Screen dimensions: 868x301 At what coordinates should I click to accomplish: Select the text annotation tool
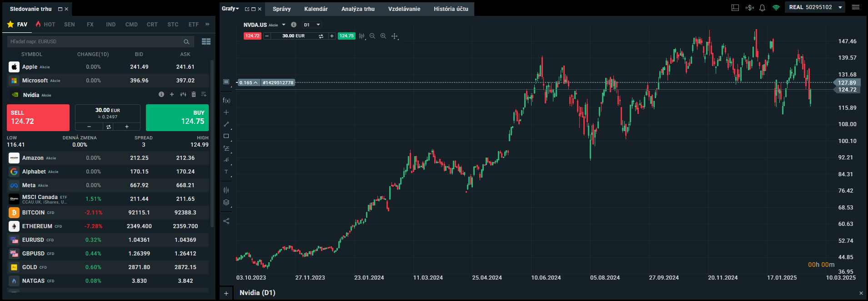tap(226, 172)
